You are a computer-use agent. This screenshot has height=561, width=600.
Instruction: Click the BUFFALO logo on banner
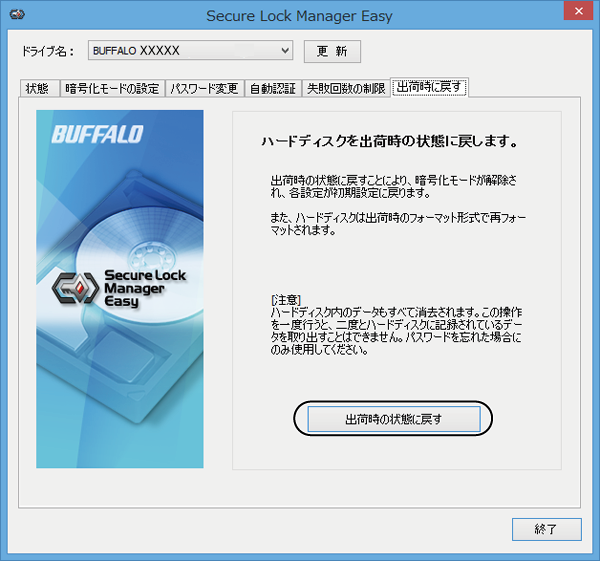97,134
